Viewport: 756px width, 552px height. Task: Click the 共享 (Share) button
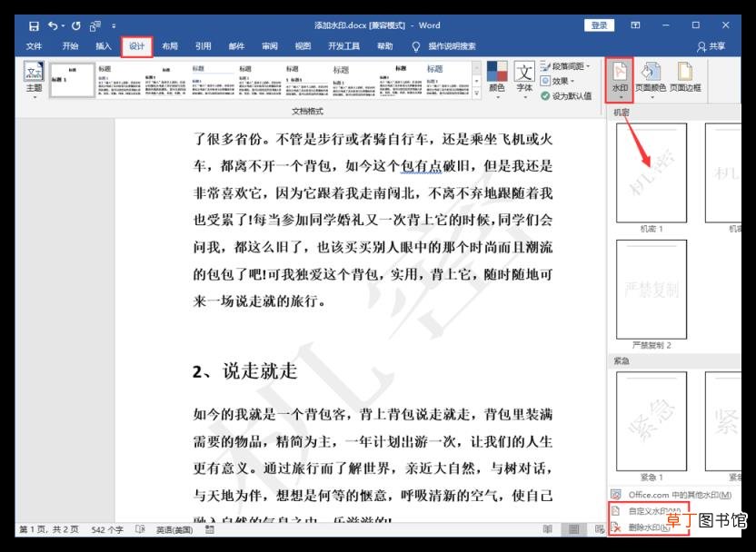click(711, 46)
